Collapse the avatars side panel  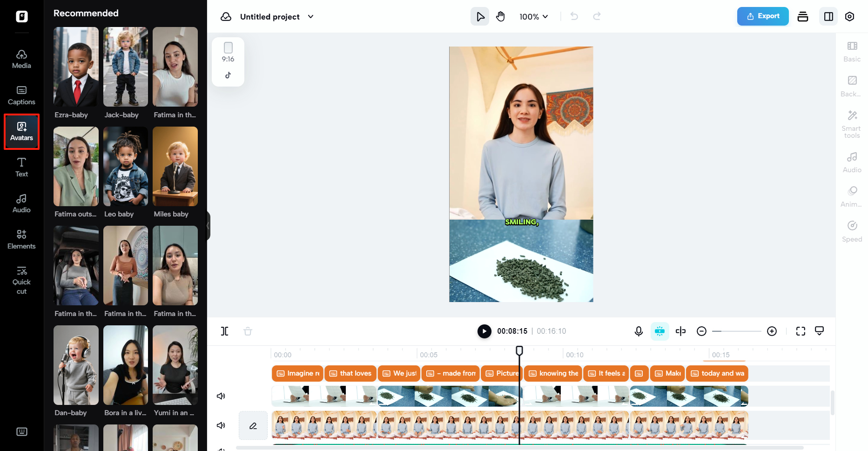(x=209, y=226)
